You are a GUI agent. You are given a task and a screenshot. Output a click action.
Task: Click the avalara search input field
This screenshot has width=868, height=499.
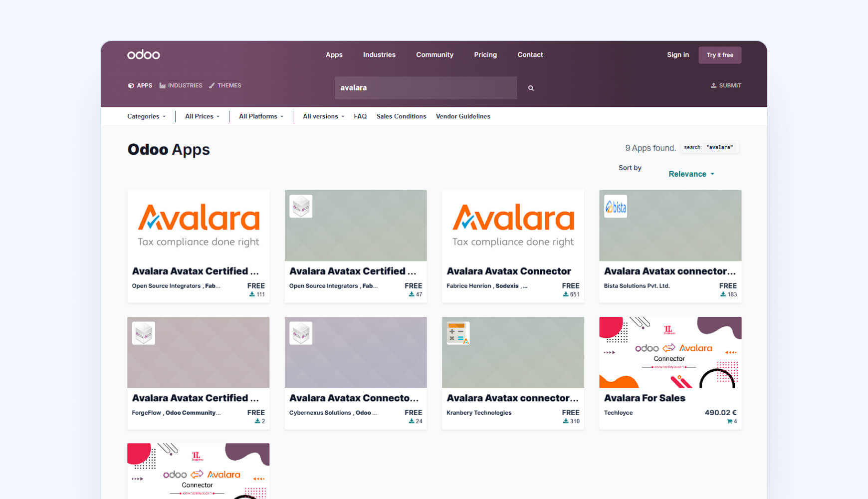(x=426, y=88)
